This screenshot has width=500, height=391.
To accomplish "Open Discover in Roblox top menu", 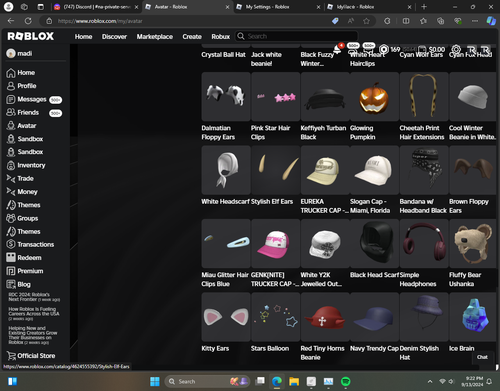I will click(114, 36).
